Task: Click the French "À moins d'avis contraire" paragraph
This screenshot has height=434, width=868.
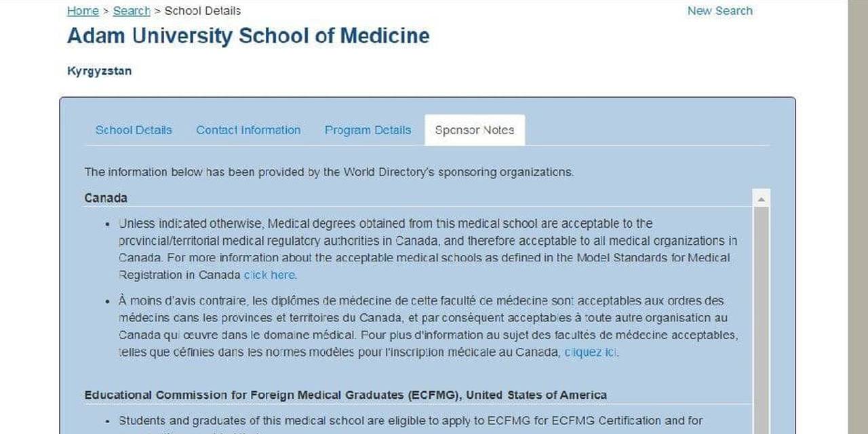Action: tap(427, 326)
